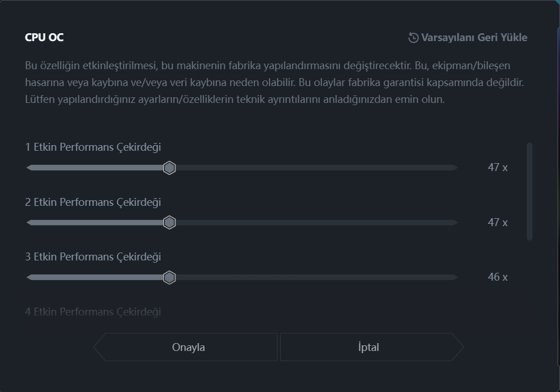The width and height of the screenshot is (560, 392).
Task: Click filled portion of third core slider
Action: [x=95, y=277]
